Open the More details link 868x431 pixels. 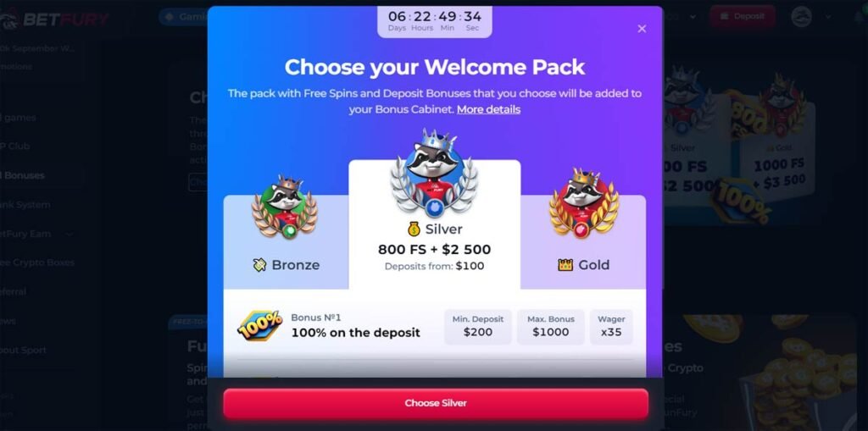click(x=488, y=109)
